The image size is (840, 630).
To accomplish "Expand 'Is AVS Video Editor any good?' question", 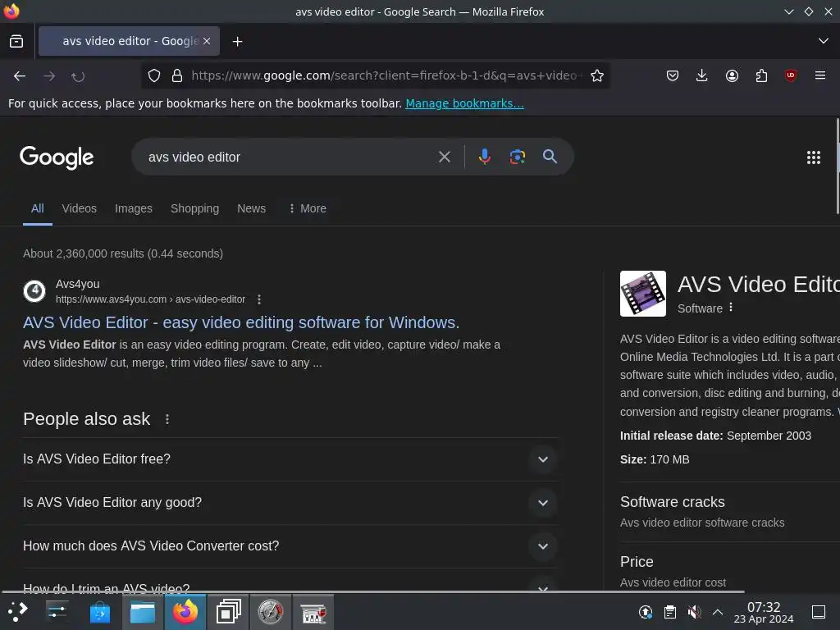I will click(290, 503).
